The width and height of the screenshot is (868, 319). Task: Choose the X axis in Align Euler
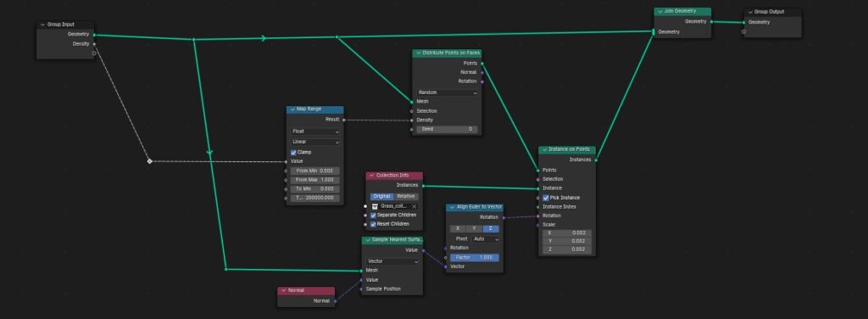point(457,229)
